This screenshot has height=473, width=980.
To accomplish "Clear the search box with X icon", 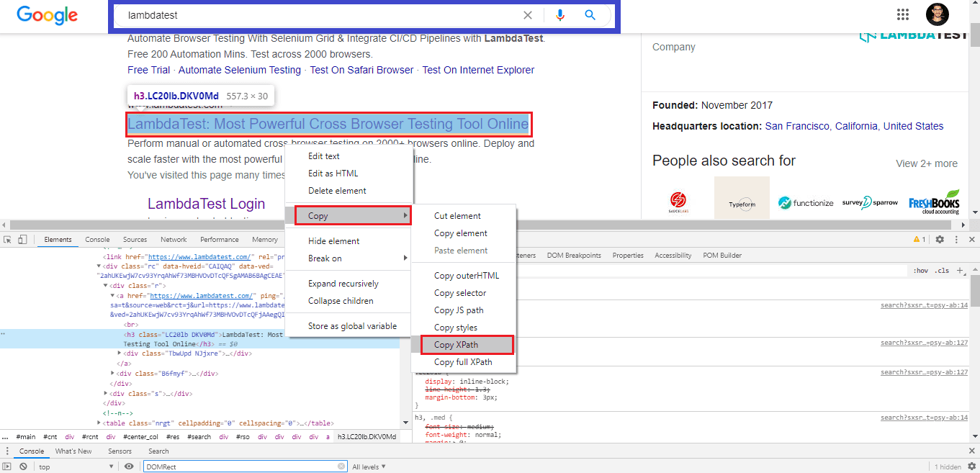I will (528, 15).
